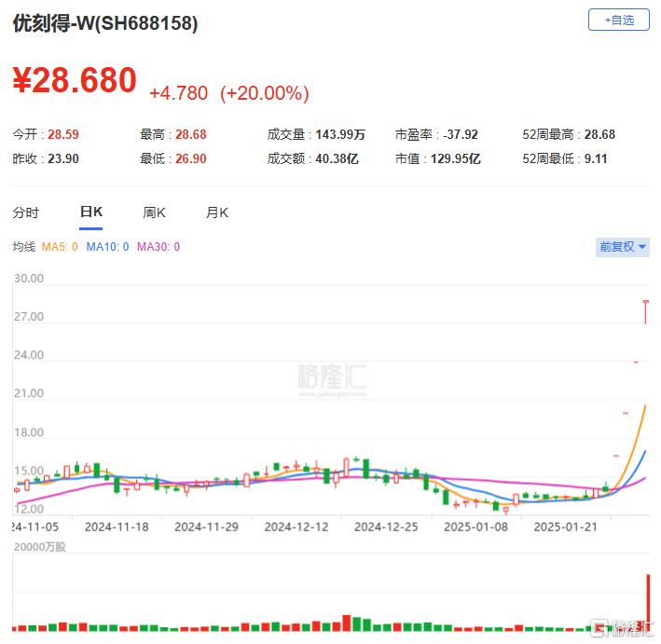Click the tallest red volume bar at right
Viewport: 661px width, 644px height.
pyautogui.click(x=648, y=602)
